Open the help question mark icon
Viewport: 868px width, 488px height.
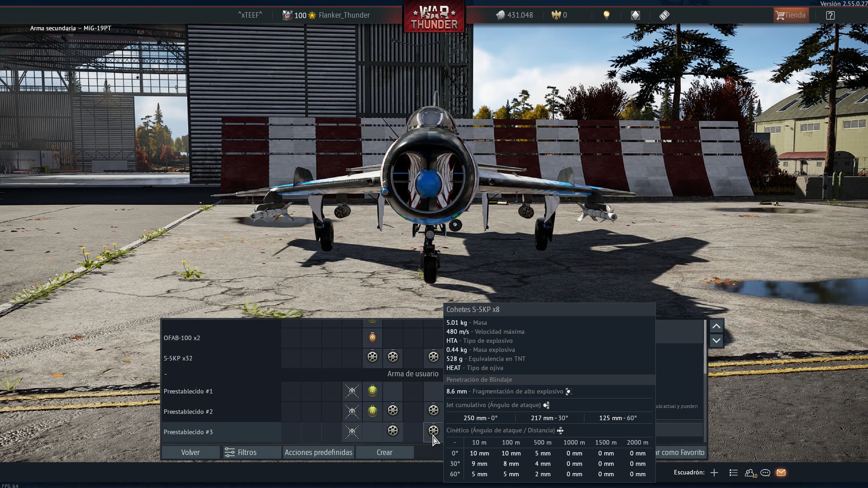click(830, 15)
